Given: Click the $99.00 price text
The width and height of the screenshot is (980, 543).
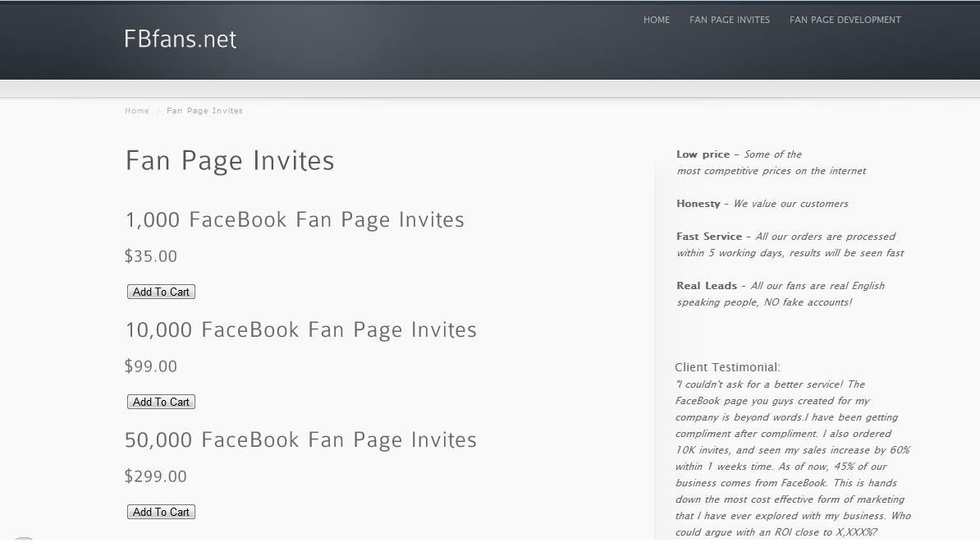Looking at the screenshot, I should click(x=151, y=366).
